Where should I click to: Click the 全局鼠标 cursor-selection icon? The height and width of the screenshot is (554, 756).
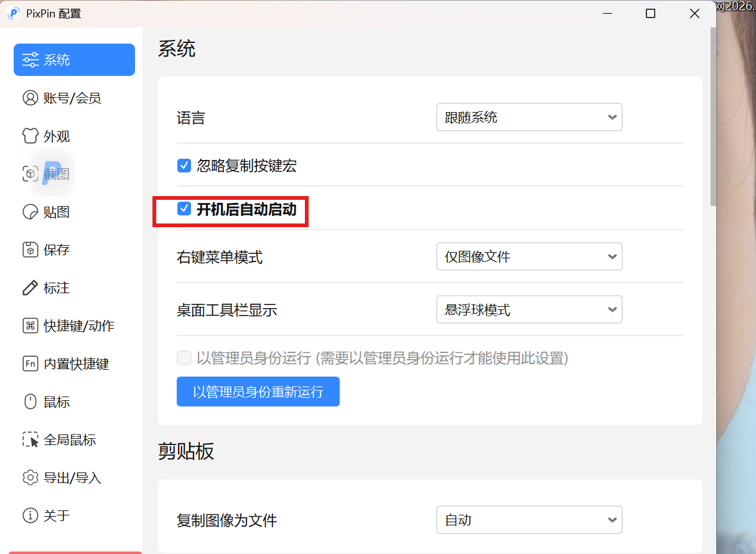pyautogui.click(x=30, y=439)
